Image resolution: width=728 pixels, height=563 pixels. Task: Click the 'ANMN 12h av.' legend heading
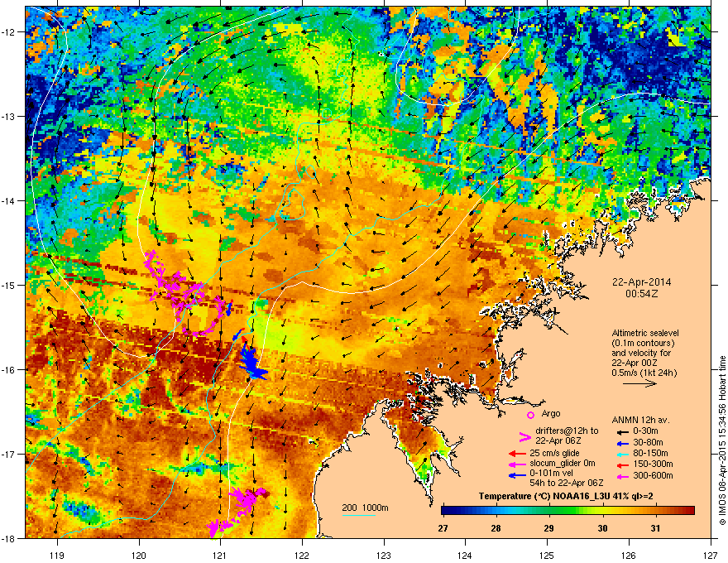pos(640,421)
